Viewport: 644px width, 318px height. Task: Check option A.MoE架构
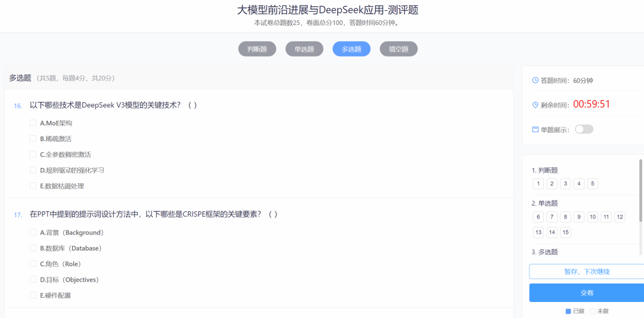(33, 123)
